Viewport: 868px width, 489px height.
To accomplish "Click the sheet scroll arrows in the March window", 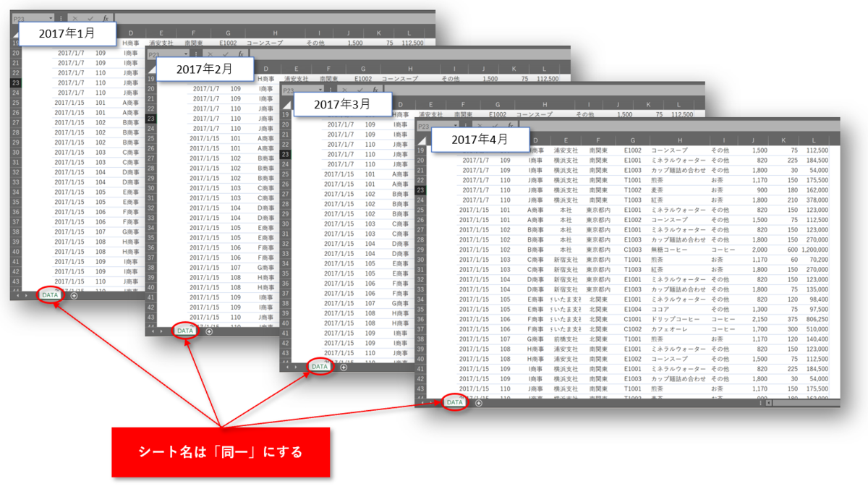I will pyautogui.click(x=292, y=367).
